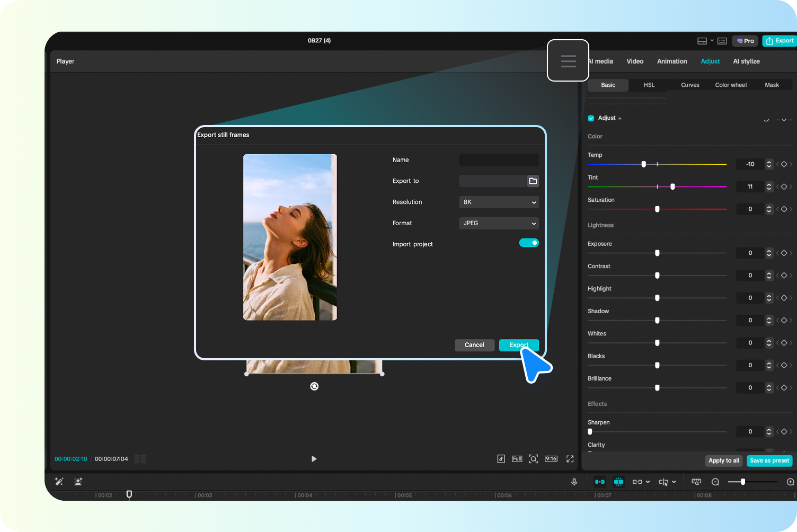Open the Resolution dropdown
This screenshot has height=532, width=797.
tap(499, 202)
